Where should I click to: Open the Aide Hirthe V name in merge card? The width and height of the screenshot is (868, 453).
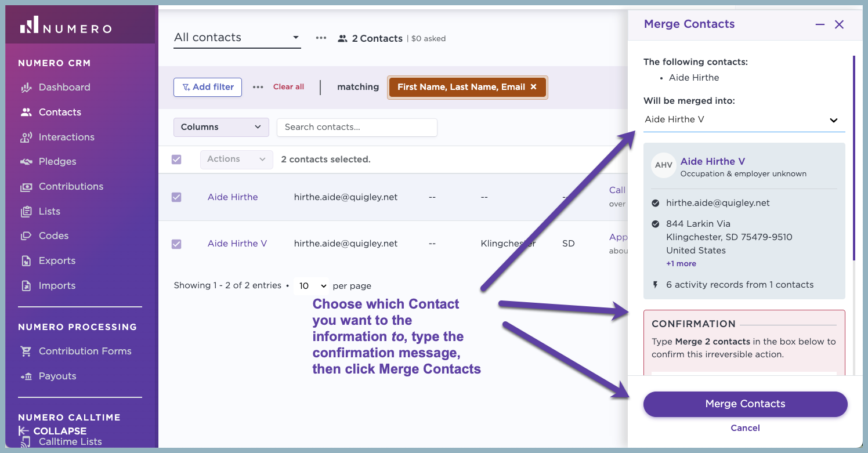[x=713, y=161]
